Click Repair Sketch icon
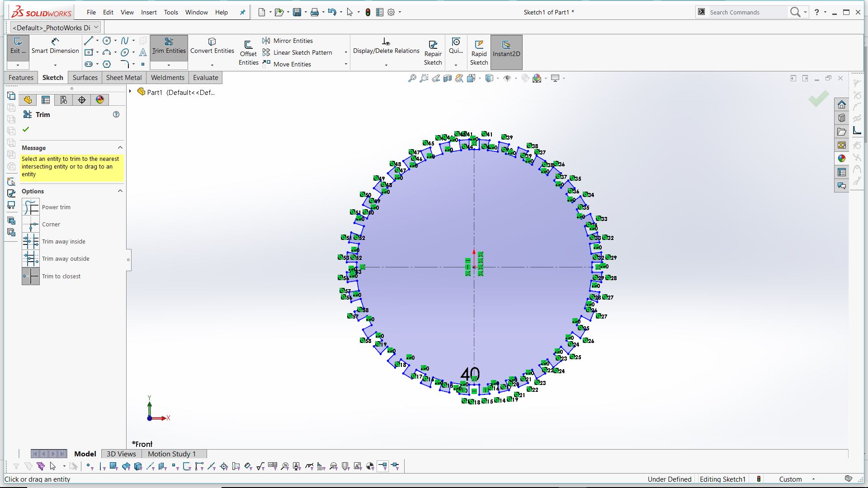This screenshot has width=868, height=488. pyautogui.click(x=433, y=53)
